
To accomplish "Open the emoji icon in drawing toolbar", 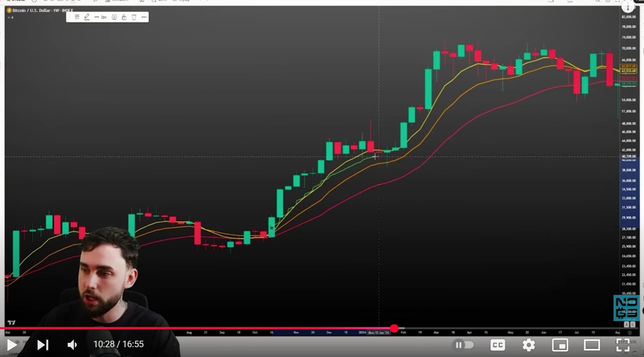I will point(114,17).
